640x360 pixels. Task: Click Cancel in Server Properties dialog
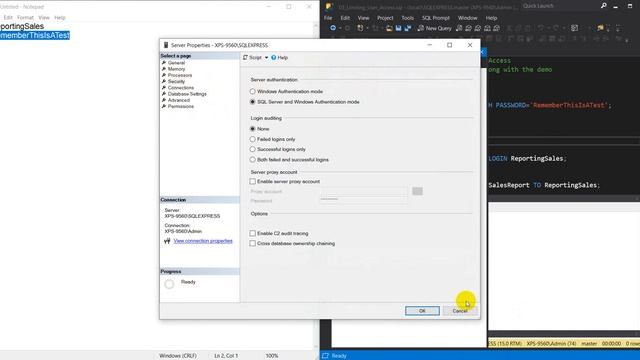(x=460, y=311)
